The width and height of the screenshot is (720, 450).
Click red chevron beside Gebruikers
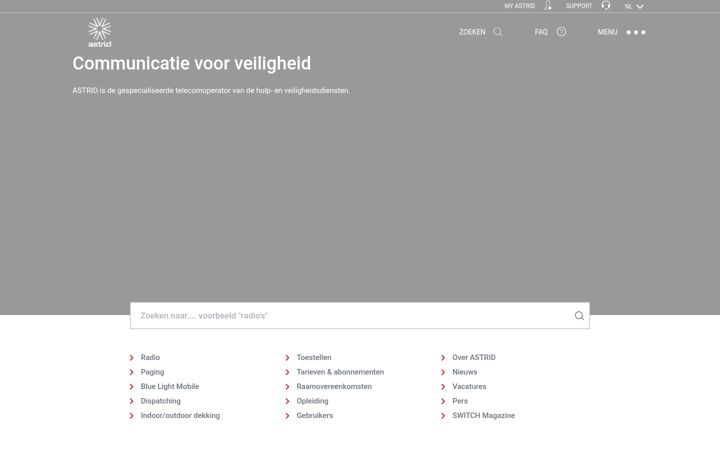pos(287,416)
